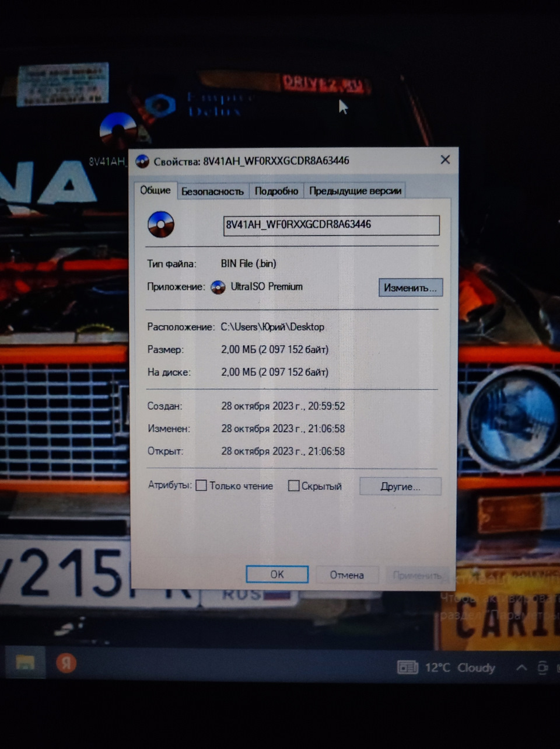Click inside the filename text field
The height and width of the screenshot is (749, 560).
pos(331,225)
